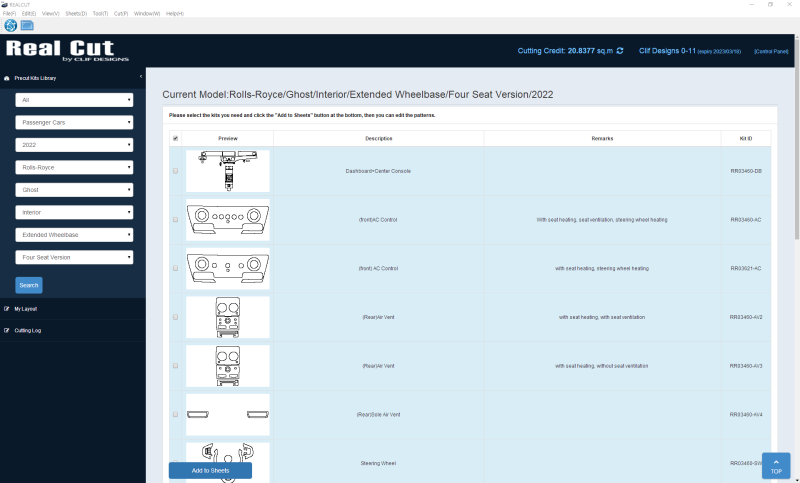Click the Real Cut logo

67,50
